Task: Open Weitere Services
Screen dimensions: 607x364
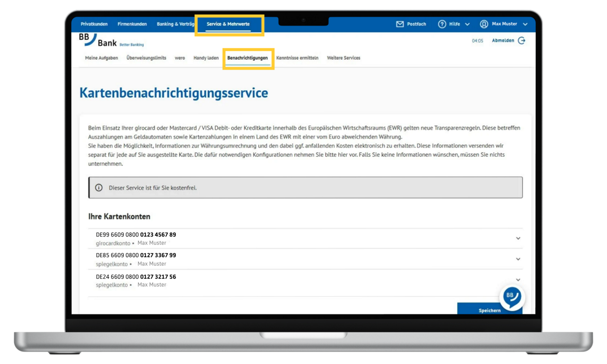Action: (343, 58)
